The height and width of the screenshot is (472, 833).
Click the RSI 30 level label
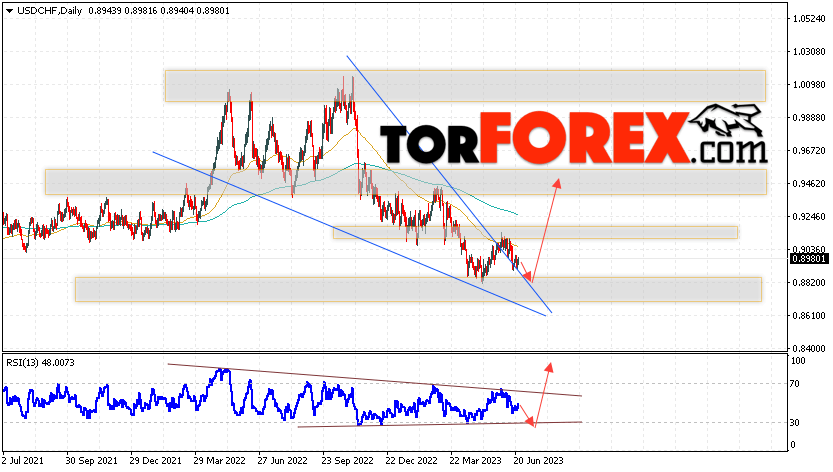coord(795,423)
